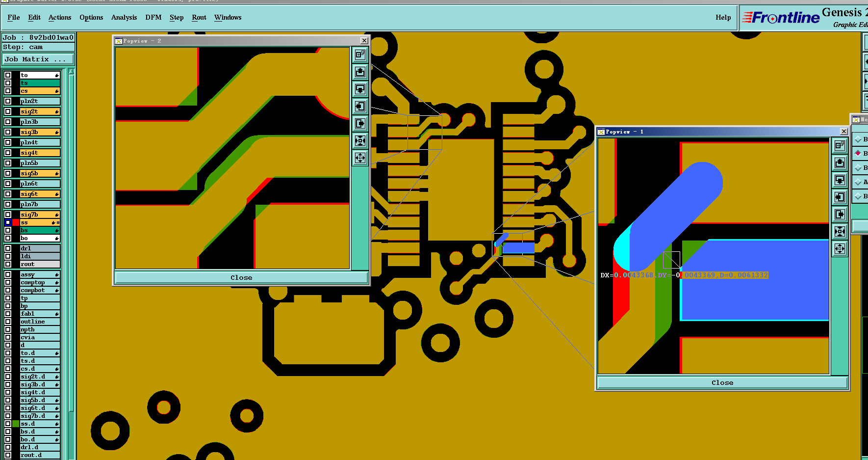
Task: Open the Actions menu
Action: click(x=60, y=17)
